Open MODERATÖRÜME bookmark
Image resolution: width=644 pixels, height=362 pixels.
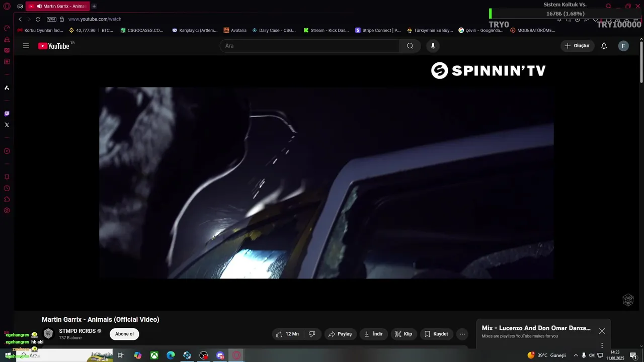tap(533, 30)
